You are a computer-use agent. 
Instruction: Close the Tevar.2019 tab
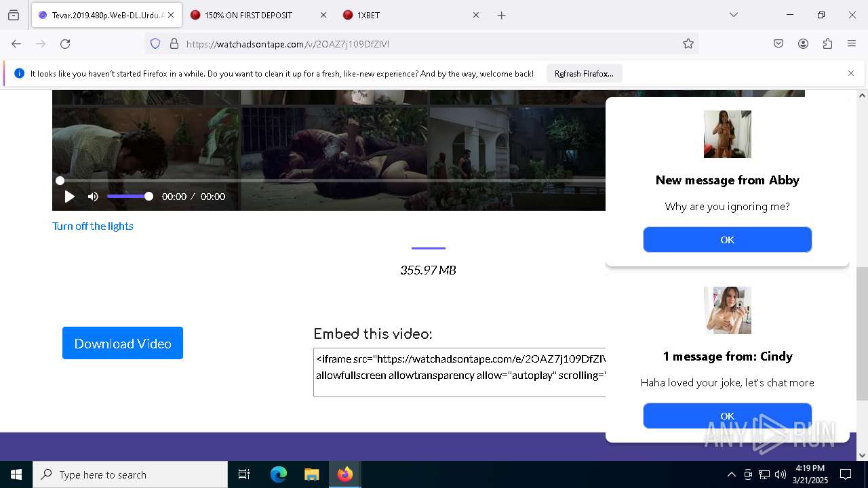[x=171, y=15]
